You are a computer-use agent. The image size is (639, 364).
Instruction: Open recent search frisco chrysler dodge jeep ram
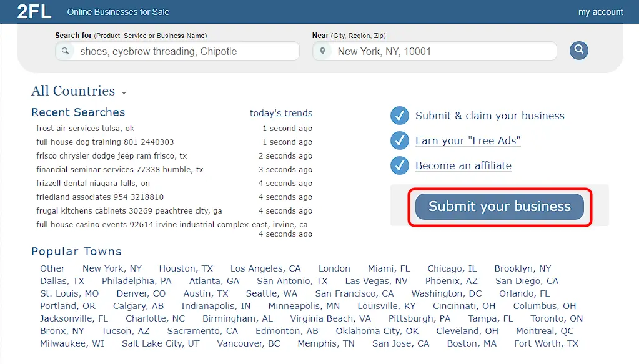coord(111,156)
